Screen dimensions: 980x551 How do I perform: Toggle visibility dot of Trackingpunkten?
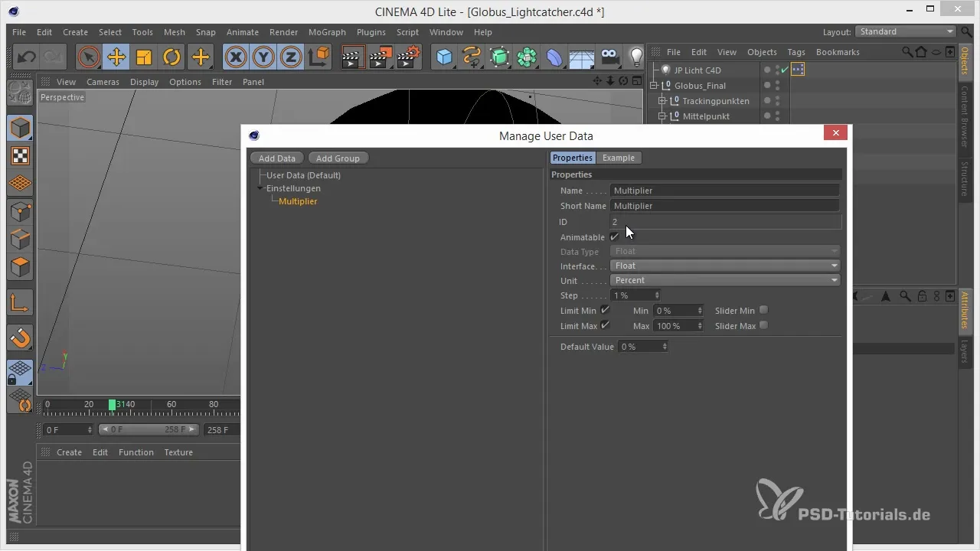pos(767,100)
